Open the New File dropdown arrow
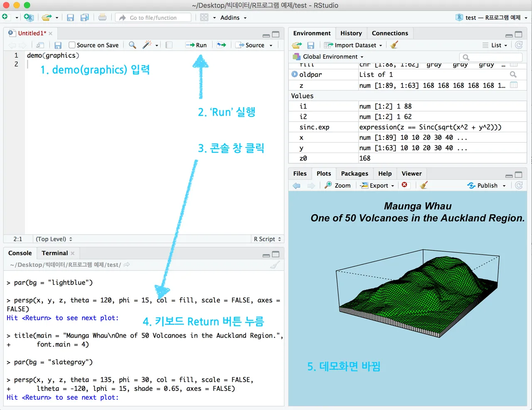The image size is (532, 410). (17, 18)
